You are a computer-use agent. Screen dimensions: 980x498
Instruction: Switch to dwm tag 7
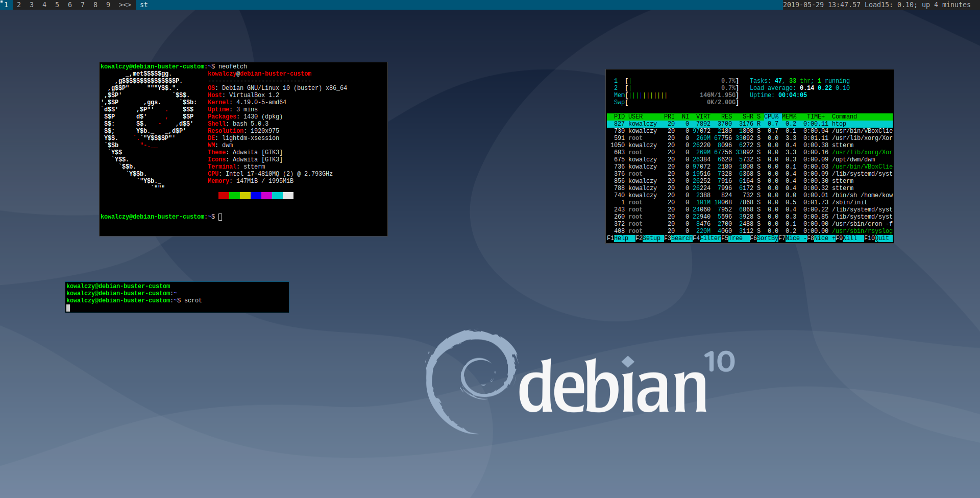[x=83, y=5]
